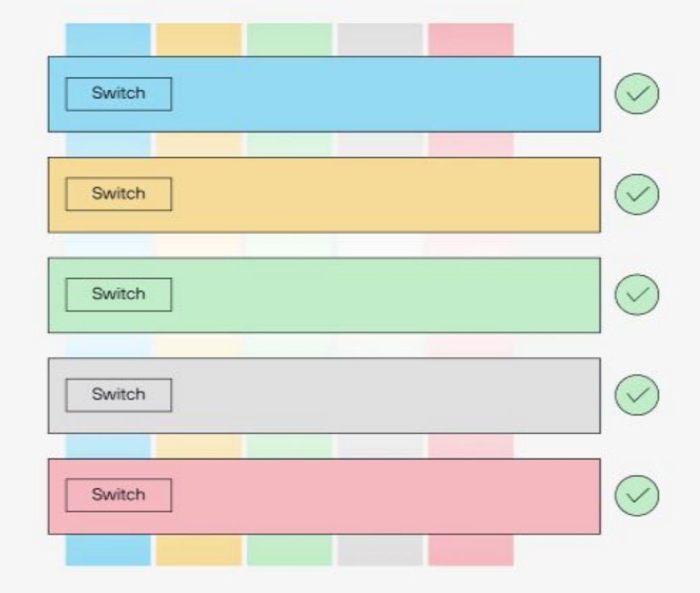Click the checkmark icon beside the green row

636,295
